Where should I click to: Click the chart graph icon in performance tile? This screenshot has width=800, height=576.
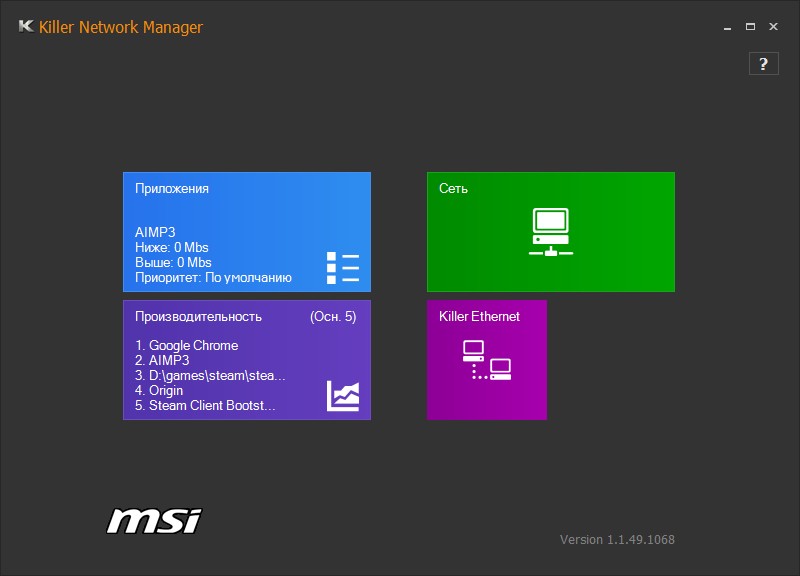coord(343,395)
